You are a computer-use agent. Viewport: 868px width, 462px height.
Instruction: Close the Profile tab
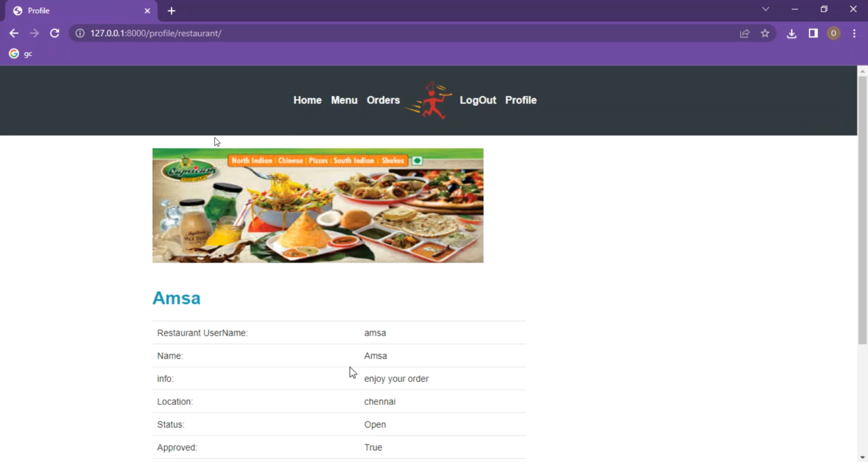pos(147,11)
